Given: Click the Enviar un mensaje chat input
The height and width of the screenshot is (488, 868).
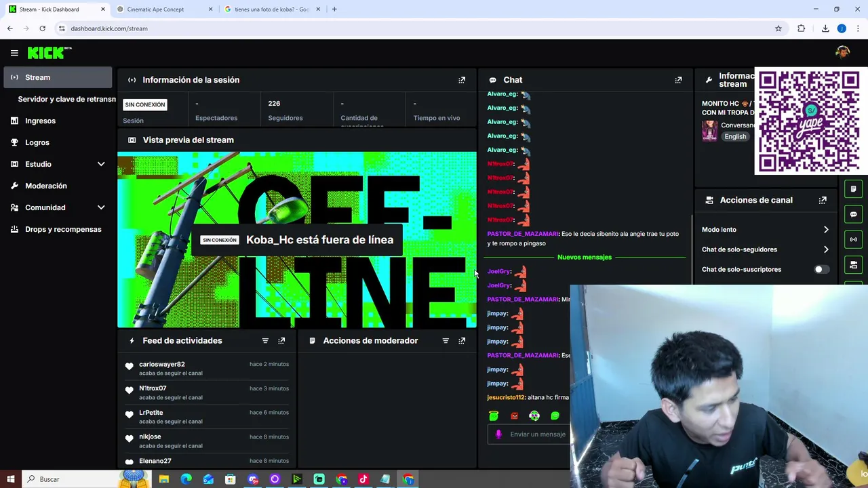Looking at the screenshot, I should point(538,434).
